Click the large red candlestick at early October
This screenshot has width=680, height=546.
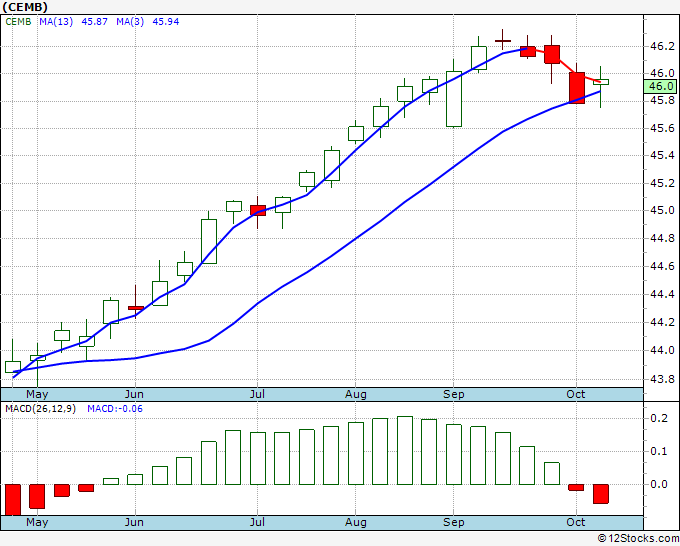pyautogui.click(x=577, y=88)
